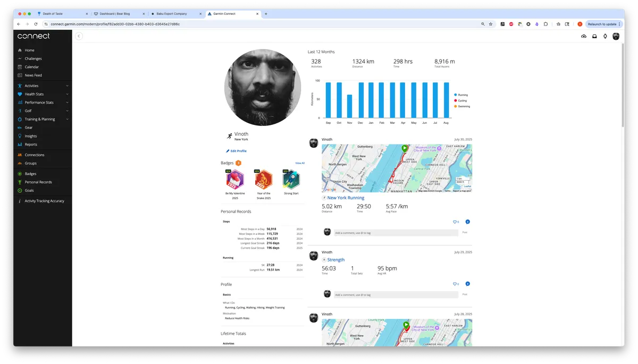The image size is (638, 364).
Task: Collapse the sidebar with back arrow
Action: click(x=79, y=36)
